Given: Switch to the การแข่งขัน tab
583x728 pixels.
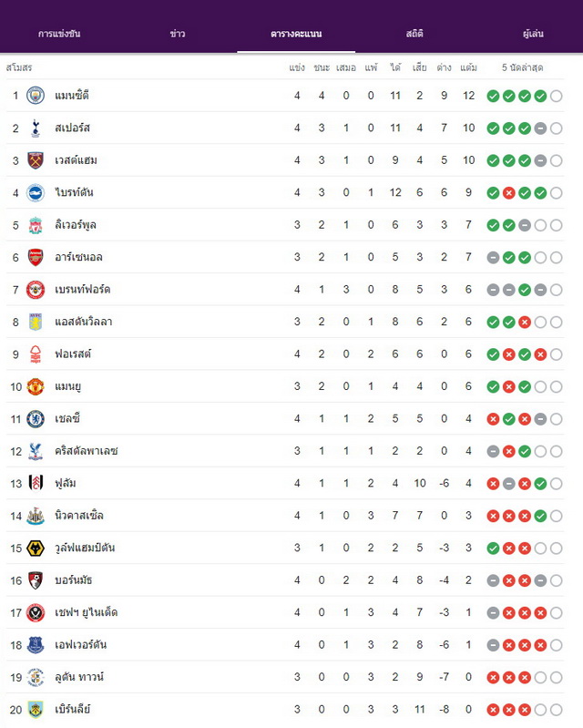Looking at the screenshot, I should [x=59, y=34].
